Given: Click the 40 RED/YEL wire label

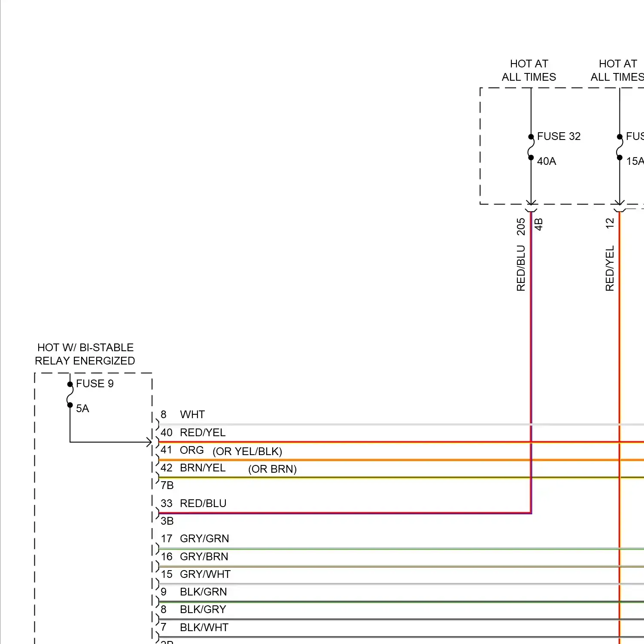Looking at the screenshot, I should coord(193,432).
